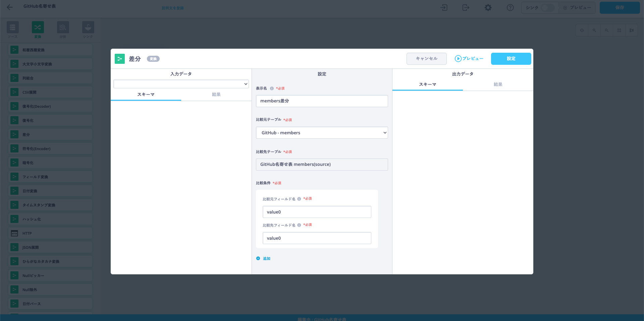This screenshot has width=644, height=321.
Task: Expand the 比較元テーブル GitHub - members dropdown
Action: tap(322, 133)
